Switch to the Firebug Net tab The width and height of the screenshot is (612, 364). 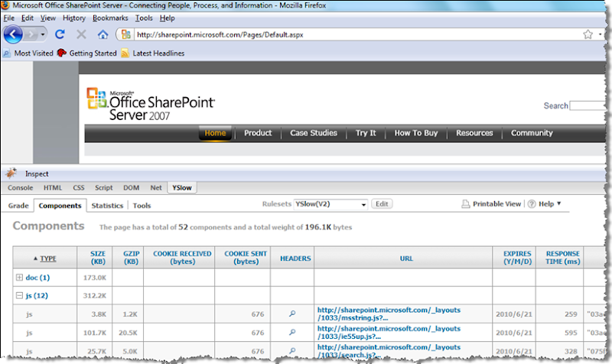(x=156, y=187)
